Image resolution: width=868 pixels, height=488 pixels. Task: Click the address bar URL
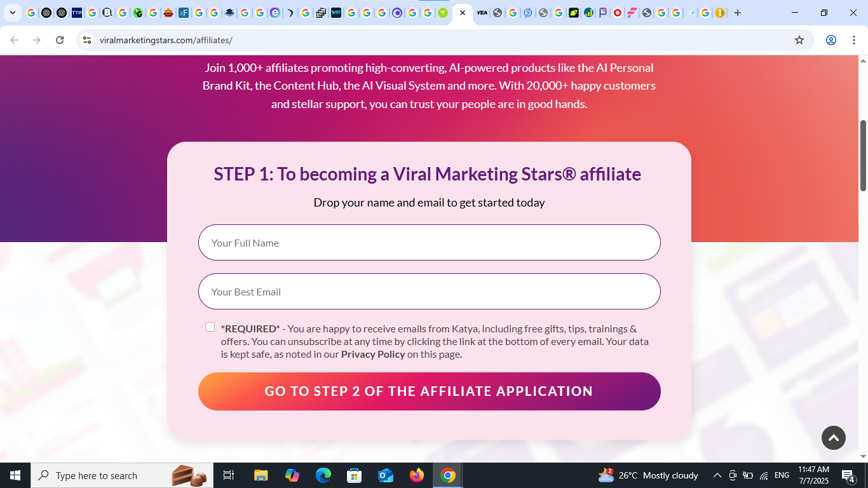pos(166,40)
